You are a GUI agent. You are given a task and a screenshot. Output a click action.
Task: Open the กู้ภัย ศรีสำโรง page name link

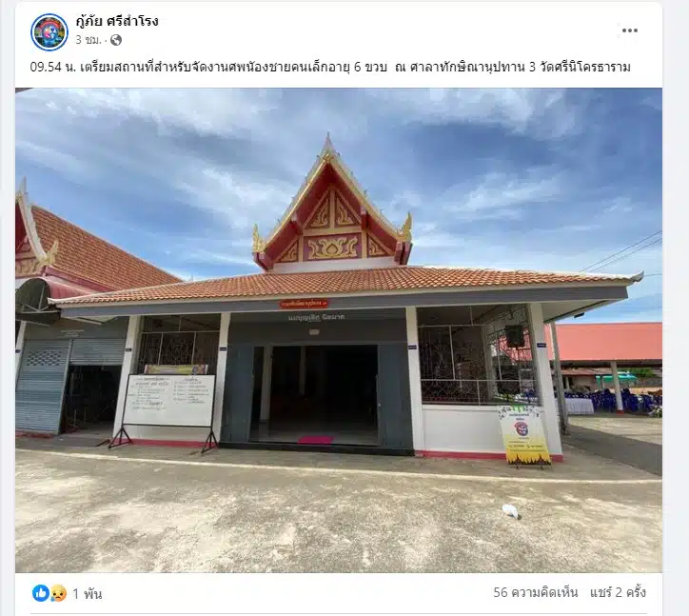click(x=117, y=21)
